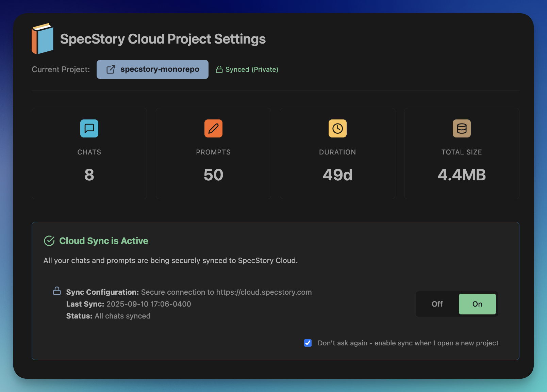Click the blue Chats speech bubble icon
547x392 pixels.
click(x=89, y=128)
